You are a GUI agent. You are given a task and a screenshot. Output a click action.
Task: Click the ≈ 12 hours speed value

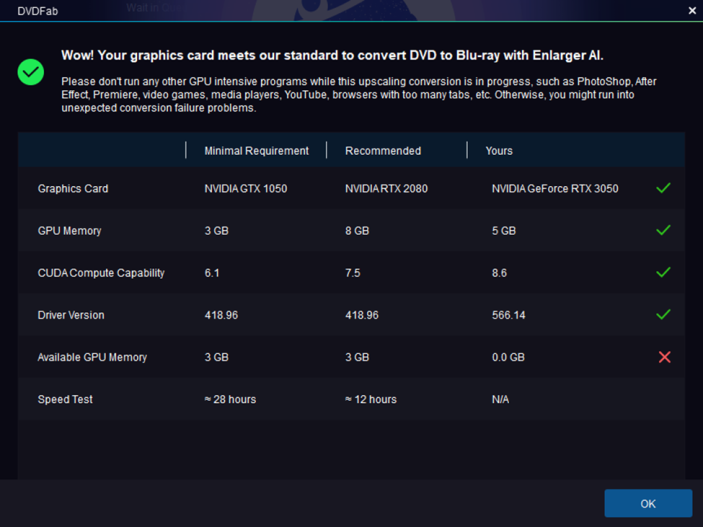(x=371, y=399)
